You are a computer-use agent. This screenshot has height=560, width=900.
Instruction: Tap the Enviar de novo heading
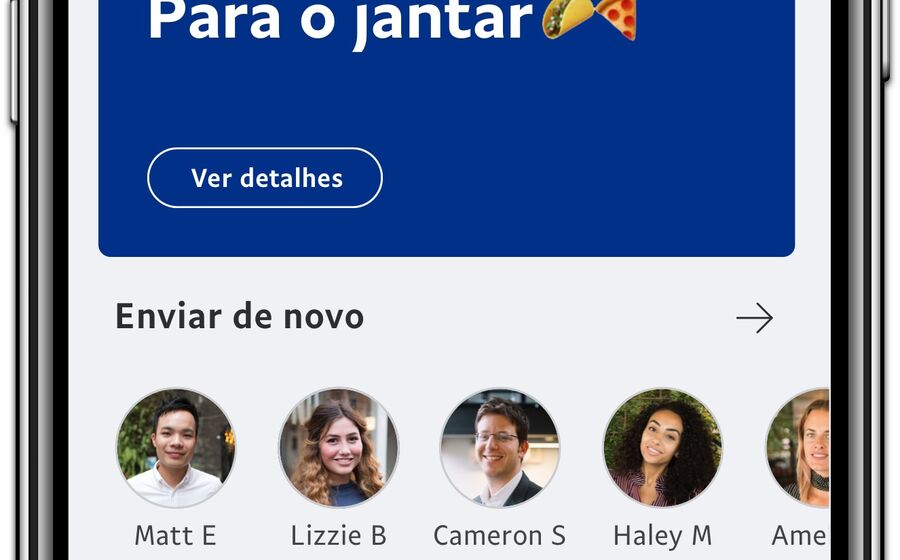tap(239, 316)
